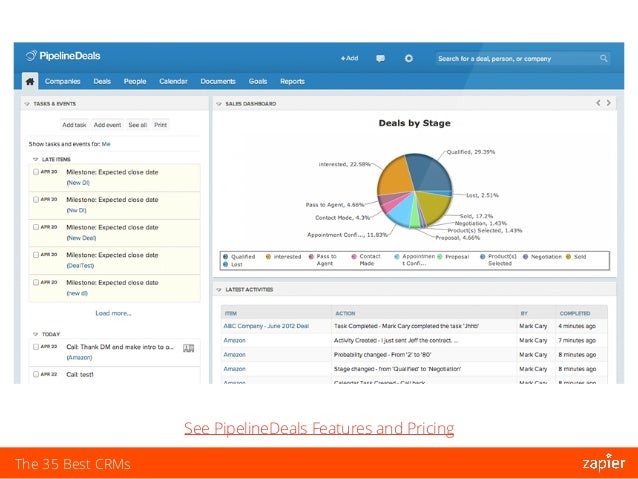Sort activities by COMPLETED column header

tap(575, 313)
